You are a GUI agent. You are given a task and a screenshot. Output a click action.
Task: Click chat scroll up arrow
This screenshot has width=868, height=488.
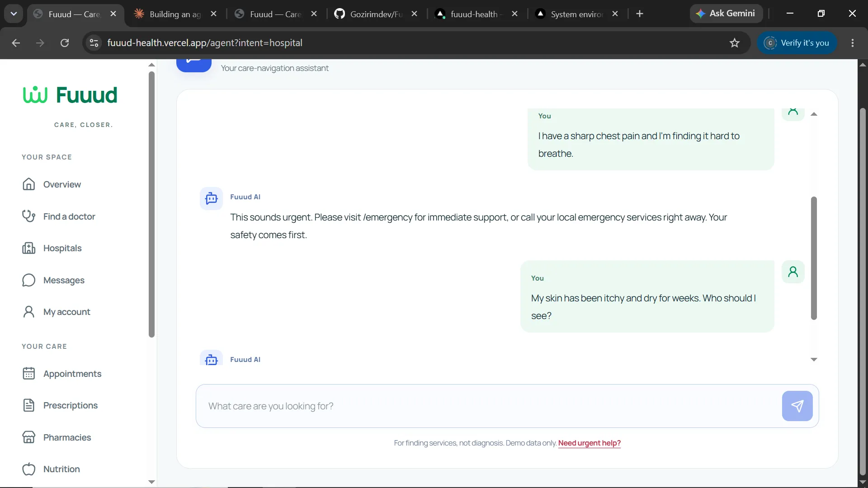[x=814, y=114]
